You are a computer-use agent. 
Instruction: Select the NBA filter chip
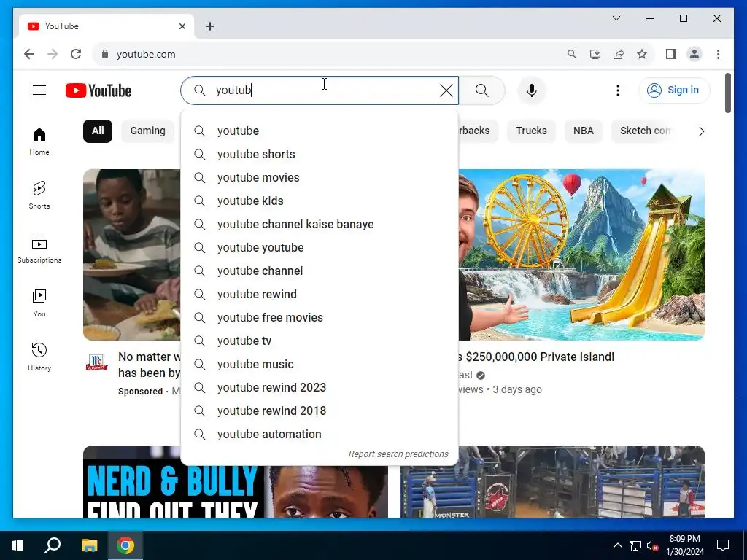(x=583, y=131)
